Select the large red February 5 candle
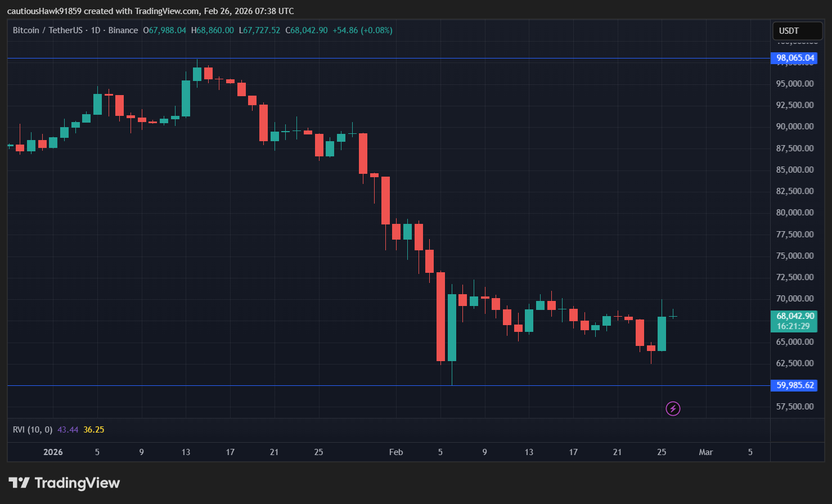 point(440,315)
